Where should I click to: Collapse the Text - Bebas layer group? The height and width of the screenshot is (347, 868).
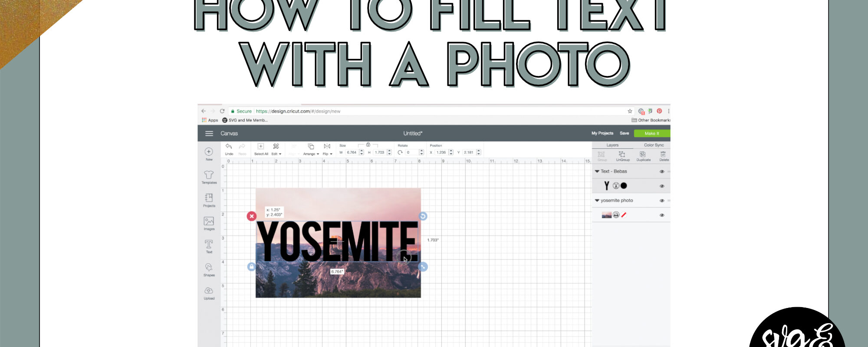597,171
